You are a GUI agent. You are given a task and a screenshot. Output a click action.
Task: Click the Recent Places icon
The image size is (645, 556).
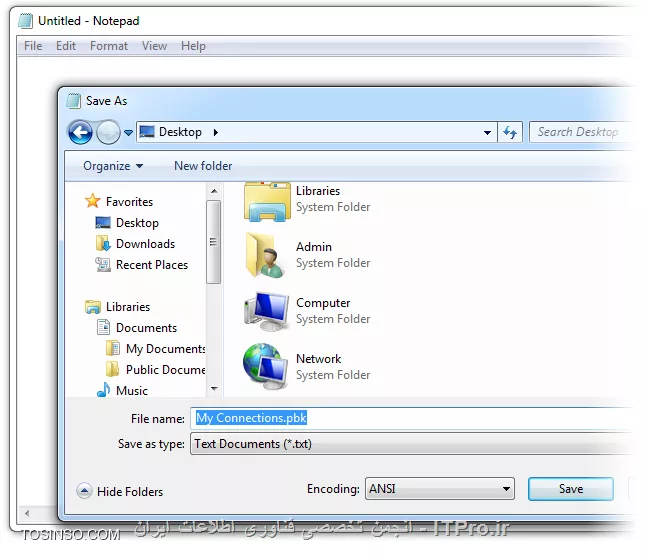tap(103, 264)
